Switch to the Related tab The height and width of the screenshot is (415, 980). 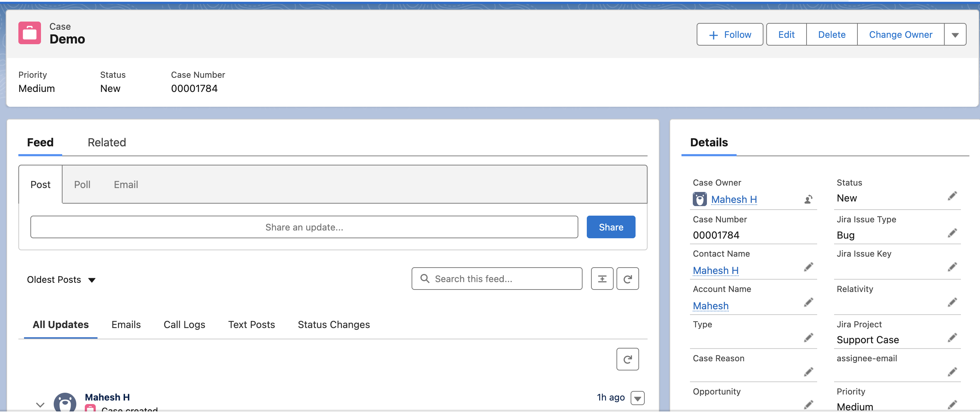[107, 142]
